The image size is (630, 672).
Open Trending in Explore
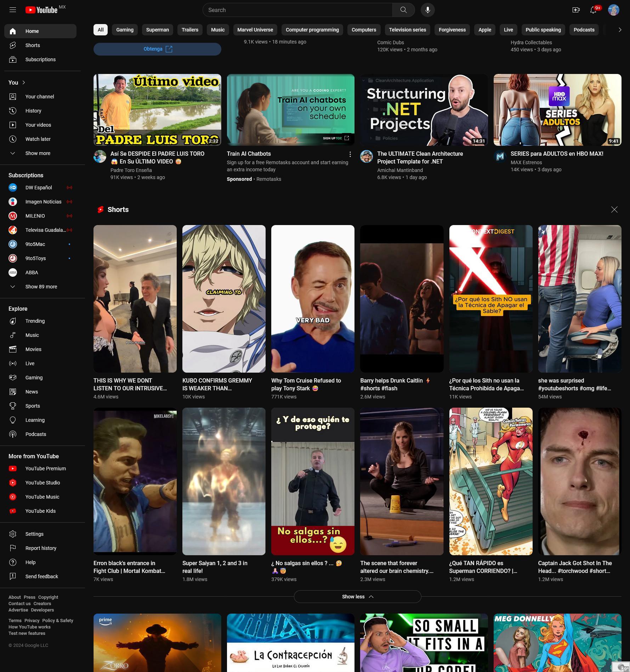(40, 321)
